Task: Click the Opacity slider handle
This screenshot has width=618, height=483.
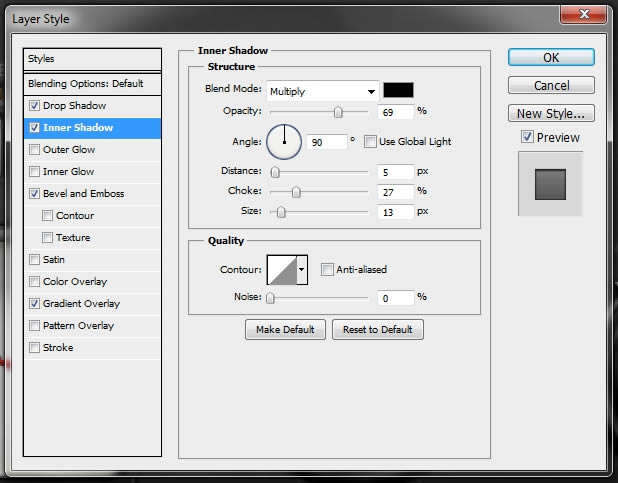Action: click(338, 112)
